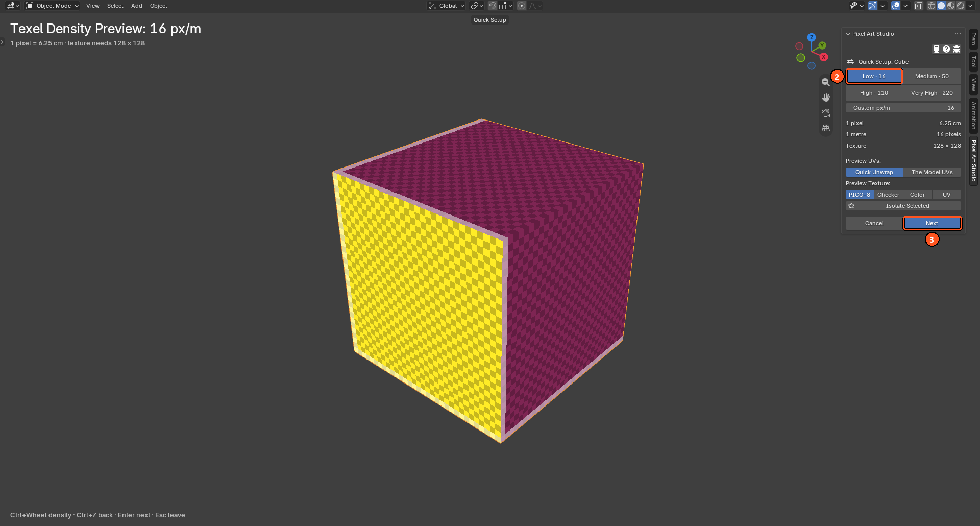Toggle the camera view icon
The height and width of the screenshot is (526, 980).
coord(826,113)
